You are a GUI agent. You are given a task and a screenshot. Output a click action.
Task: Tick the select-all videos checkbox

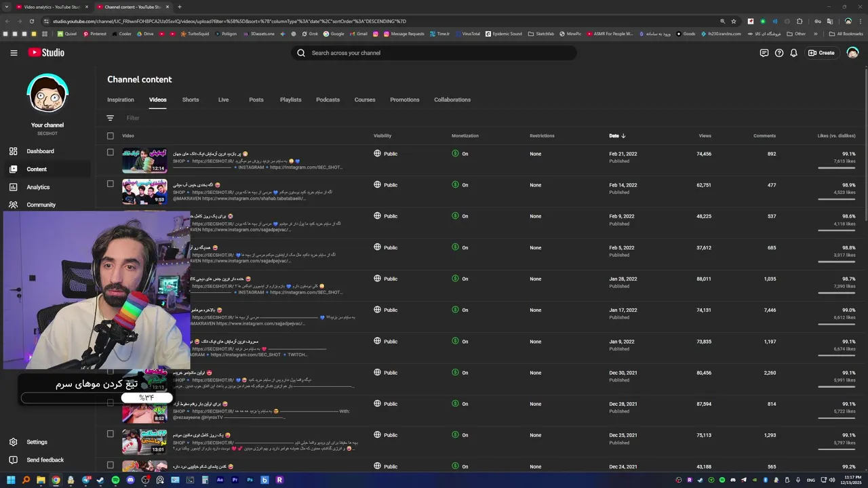pos(111,136)
